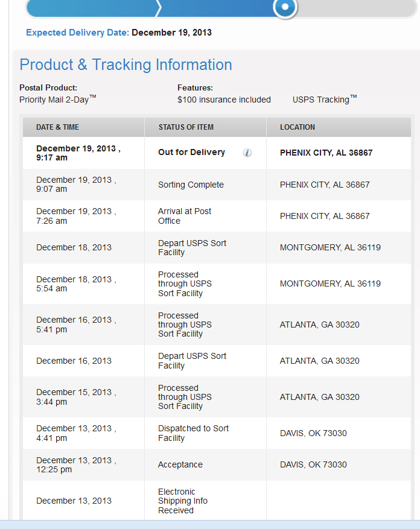
Task: Click the circular progress marker on tracking bar
Action: [285, 8]
